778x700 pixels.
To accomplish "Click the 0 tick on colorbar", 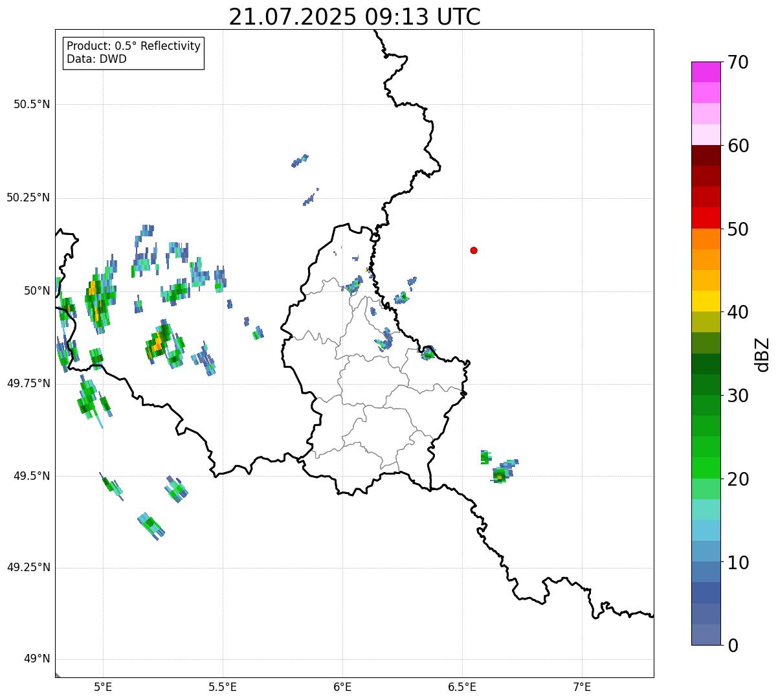I will click(733, 646).
